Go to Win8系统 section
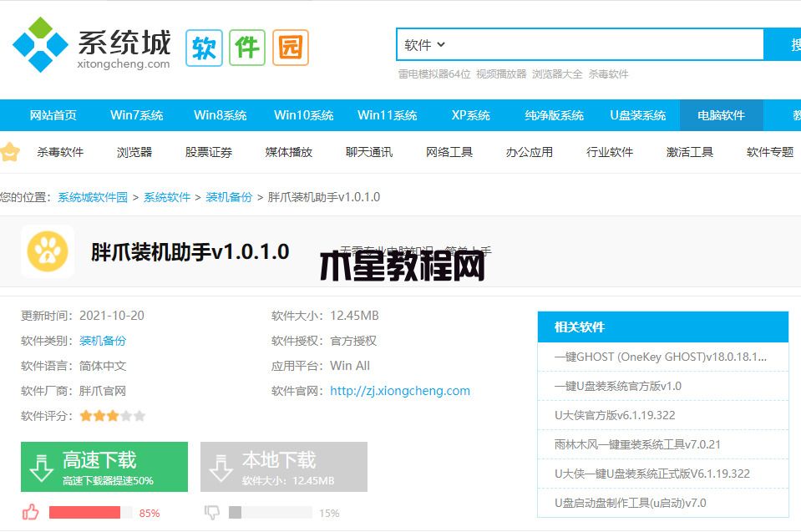This screenshot has height=532, width=801. click(x=221, y=115)
